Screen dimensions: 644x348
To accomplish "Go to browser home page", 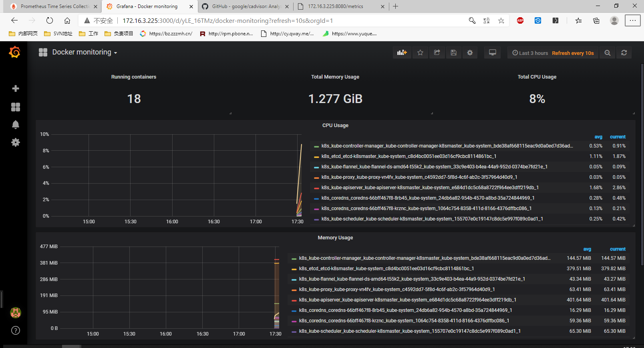I will tap(67, 20).
